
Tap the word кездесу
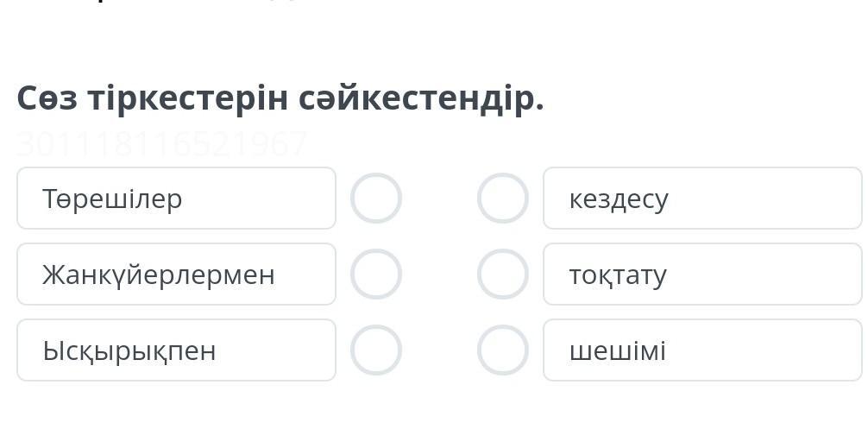pos(619,199)
